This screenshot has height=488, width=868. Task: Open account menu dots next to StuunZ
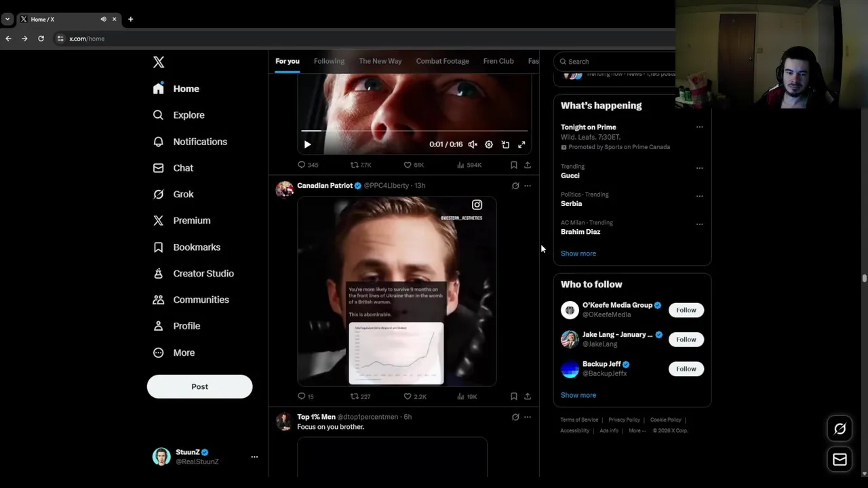[x=254, y=457]
